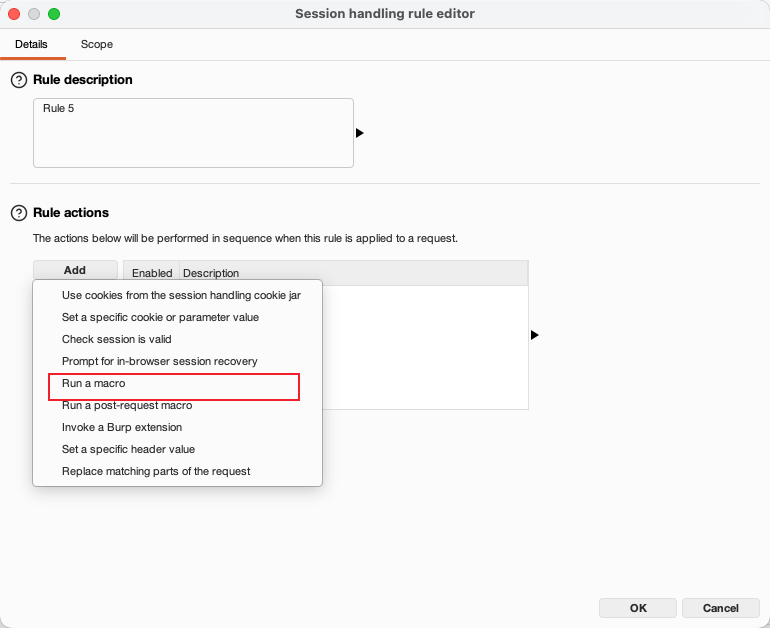Choose Invoke a Burp extension

(177, 427)
